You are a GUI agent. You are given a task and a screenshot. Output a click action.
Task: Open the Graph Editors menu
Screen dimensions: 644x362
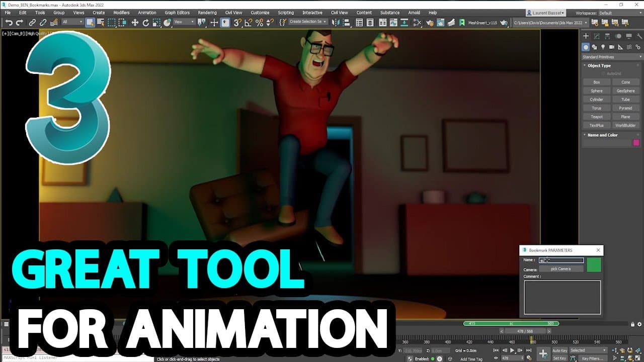[177, 13]
